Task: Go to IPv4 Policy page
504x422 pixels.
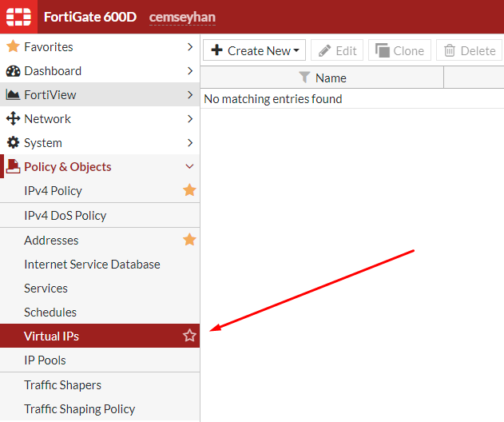Action: pos(100,191)
